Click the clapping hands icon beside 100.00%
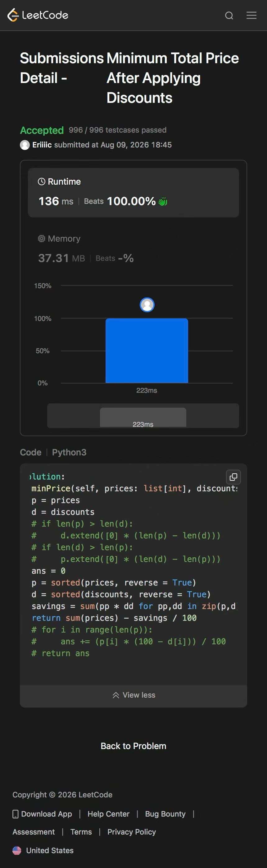The height and width of the screenshot is (868, 267). click(163, 201)
